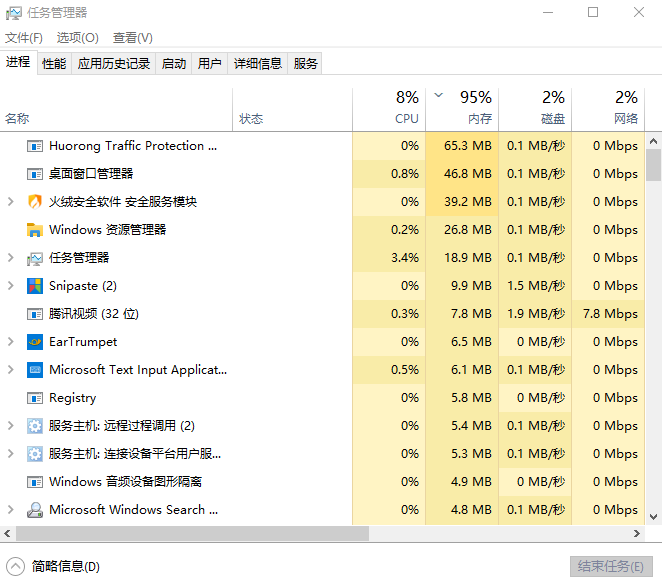
Task: Switch to the 性能 tab
Action: tap(54, 64)
